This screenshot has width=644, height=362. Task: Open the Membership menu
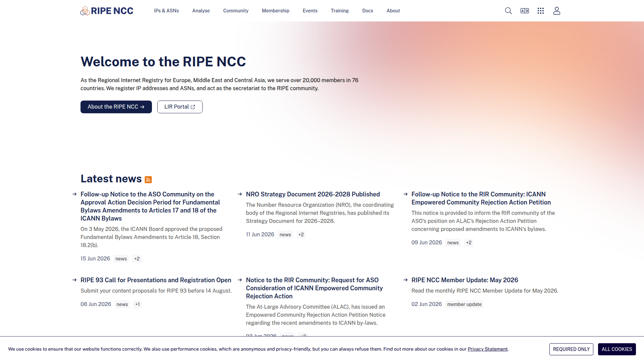pos(275,11)
